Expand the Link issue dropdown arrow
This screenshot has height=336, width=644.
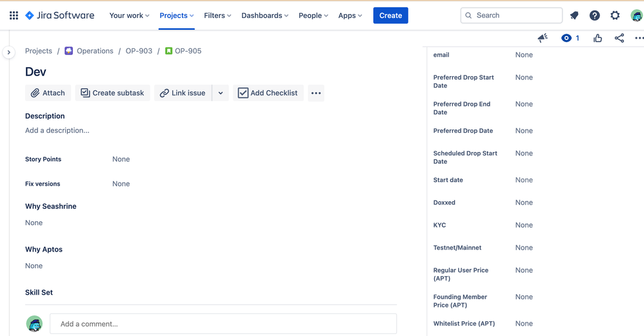click(x=221, y=93)
